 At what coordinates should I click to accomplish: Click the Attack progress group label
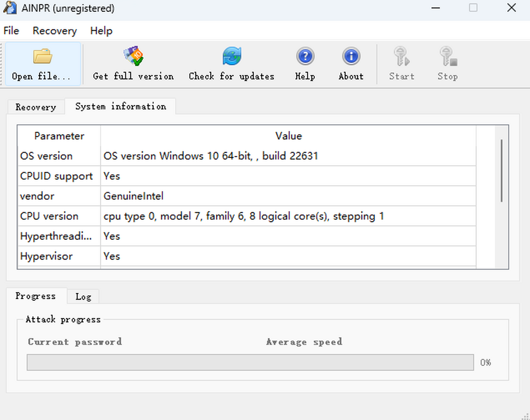coord(63,319)
